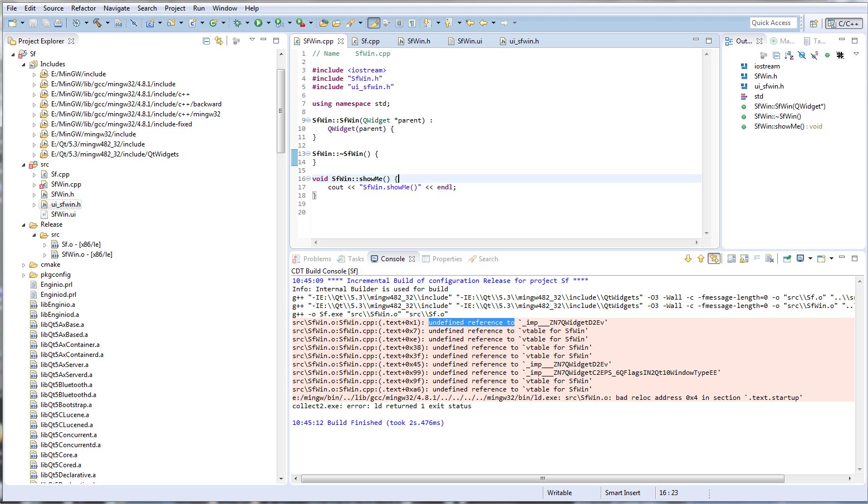
Task: Switch to the C/C++ perspective button
Action: (x=844, y=23)
